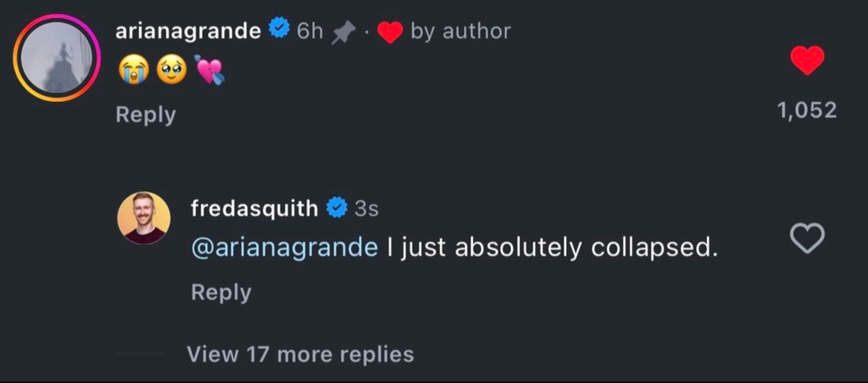Like fredasquith's reply with the heart outline
The width and height of the screenshot is (868, 383).
click(806, 238)
